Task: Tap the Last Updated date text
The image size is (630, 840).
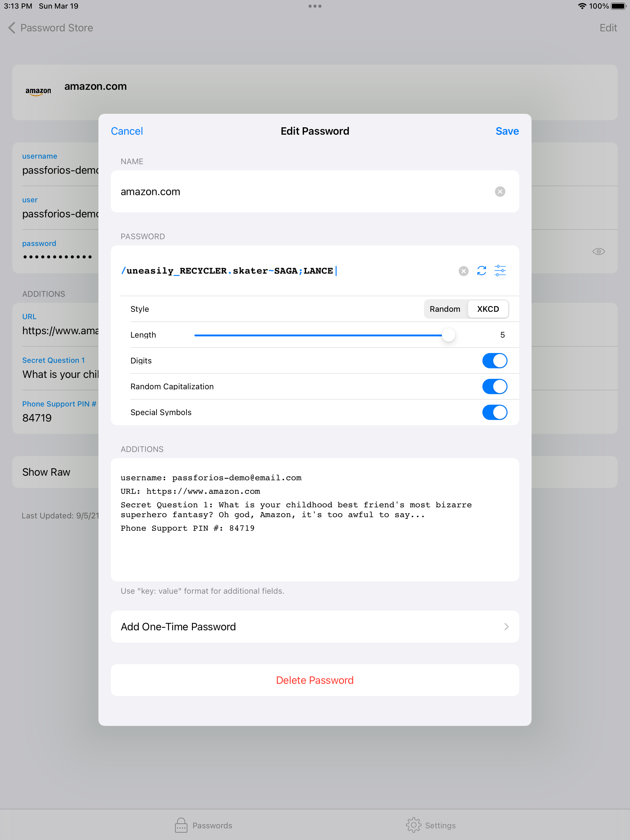Action: pyautogui.click(x=60, y=516)
